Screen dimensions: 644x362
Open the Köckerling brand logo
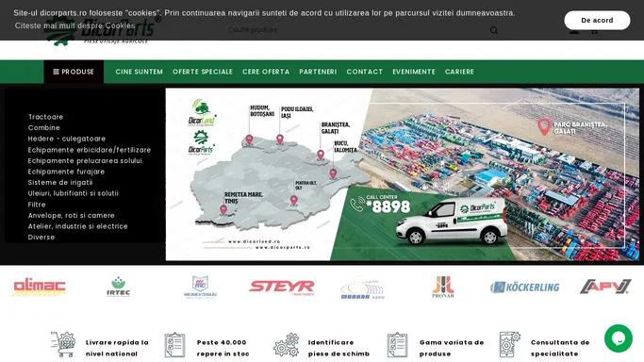point(524,287)
